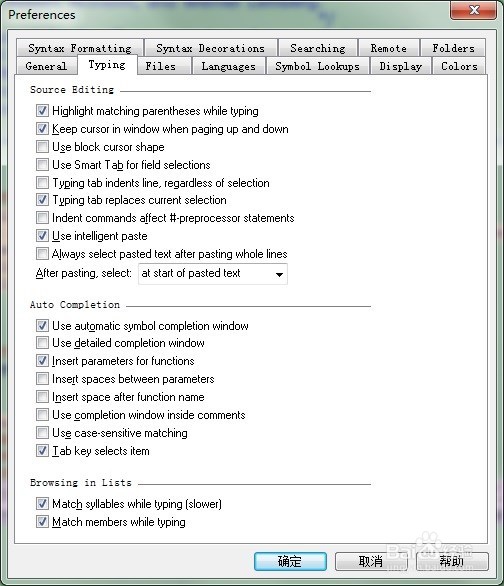Open the Files tab

(164, 66)
